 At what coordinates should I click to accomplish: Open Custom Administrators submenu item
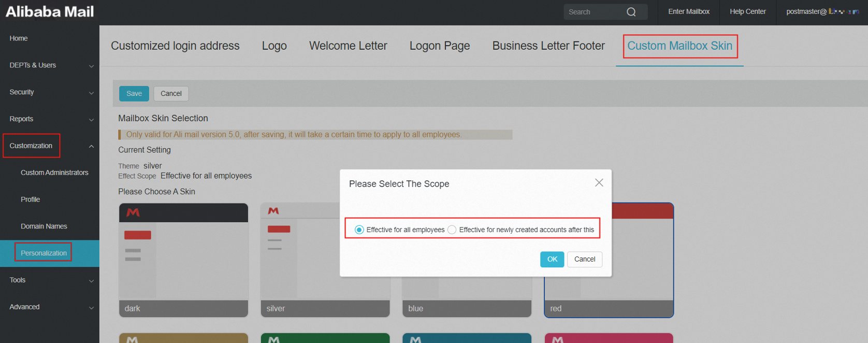[54, 173]
